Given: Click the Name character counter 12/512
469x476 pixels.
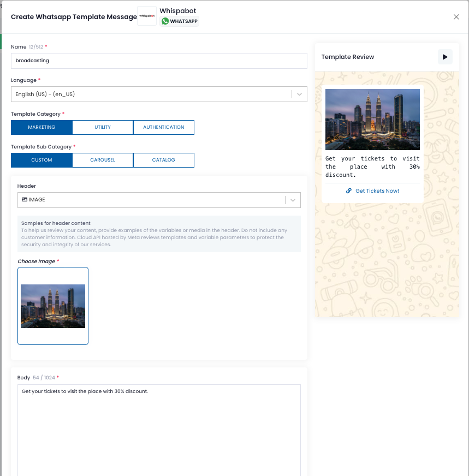Looking at the screenshot, I should (36, 47).
